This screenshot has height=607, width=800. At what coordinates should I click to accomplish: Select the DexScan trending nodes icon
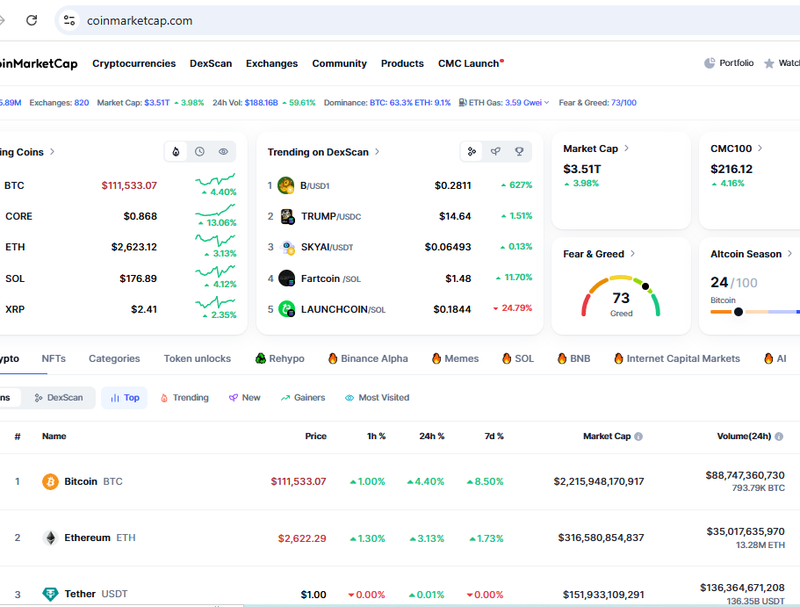(472, 151)
